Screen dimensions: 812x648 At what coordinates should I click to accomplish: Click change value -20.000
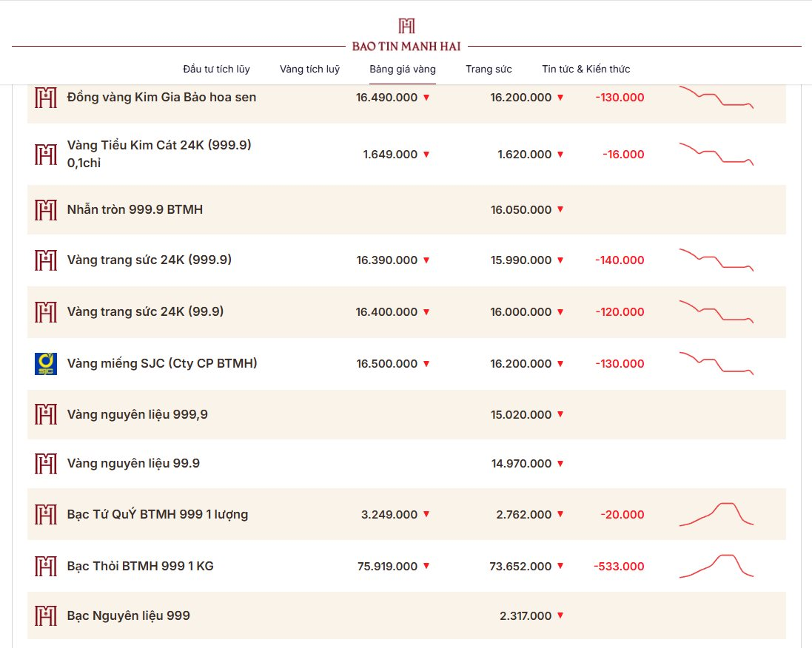(623, 514)
